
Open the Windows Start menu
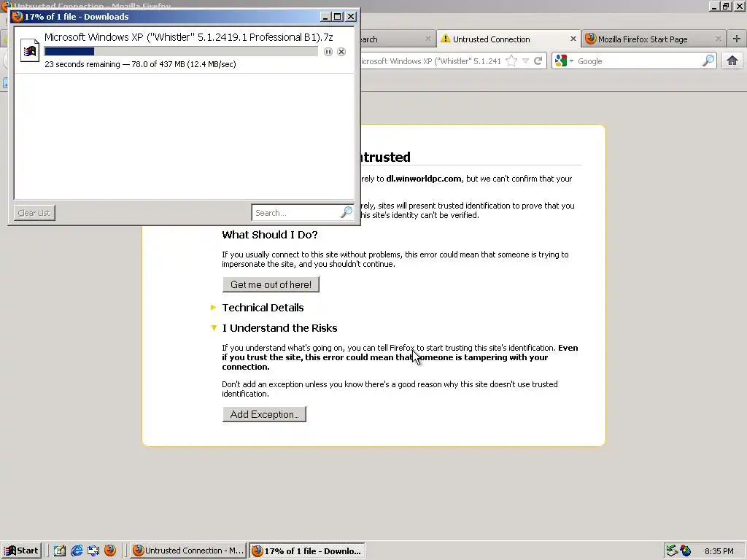[x=21, y=551]
